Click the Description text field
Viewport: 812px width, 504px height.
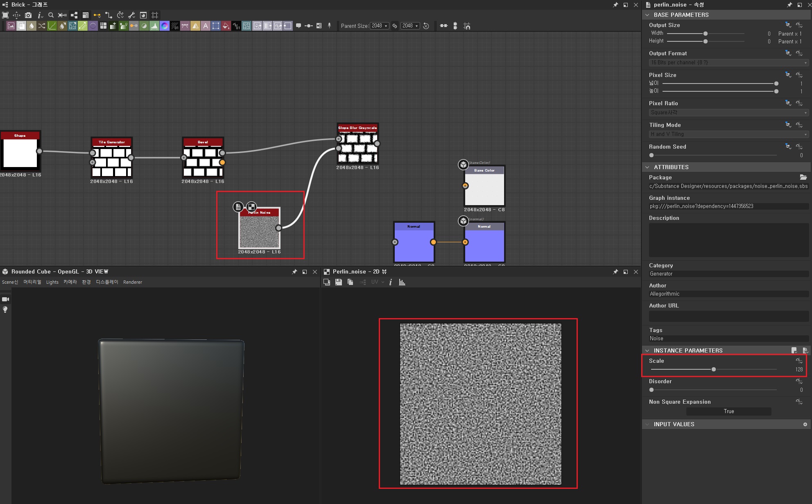[x=728, y=240]
